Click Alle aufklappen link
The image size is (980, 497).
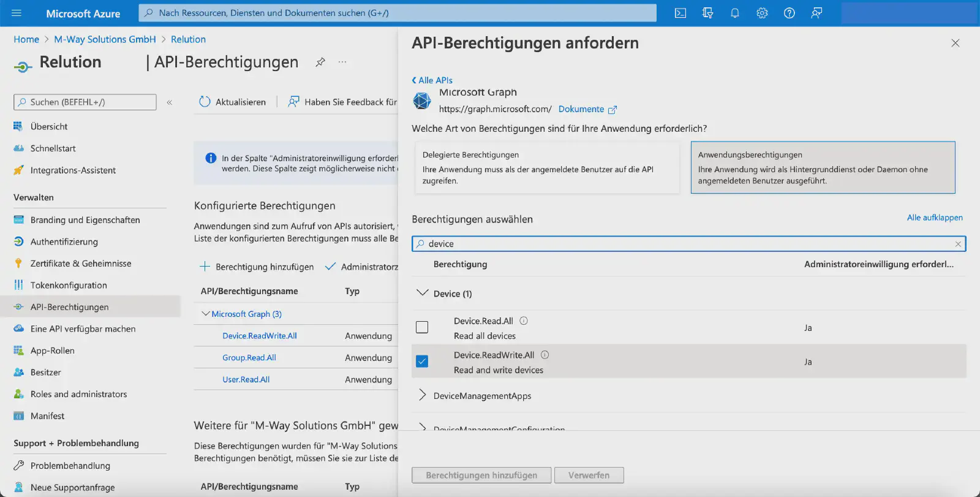click(935, 218)
